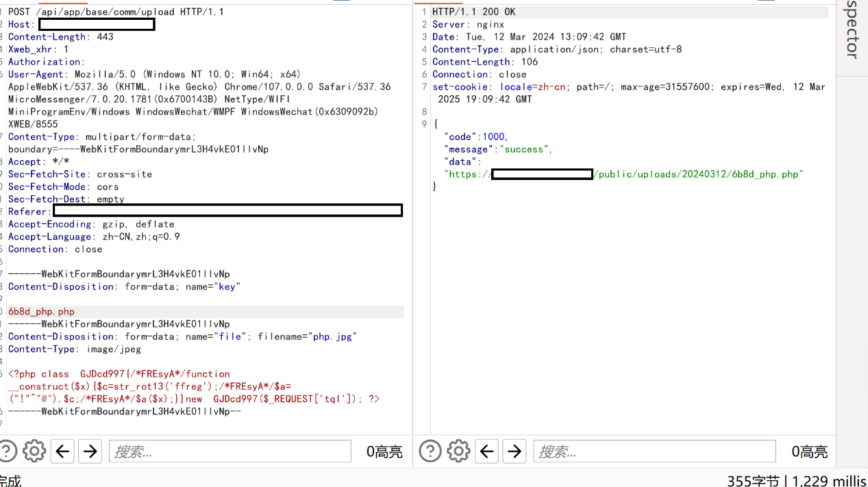Click the Accept: */* header
This screenshot has height=487, width=868.
click(38, 162)
